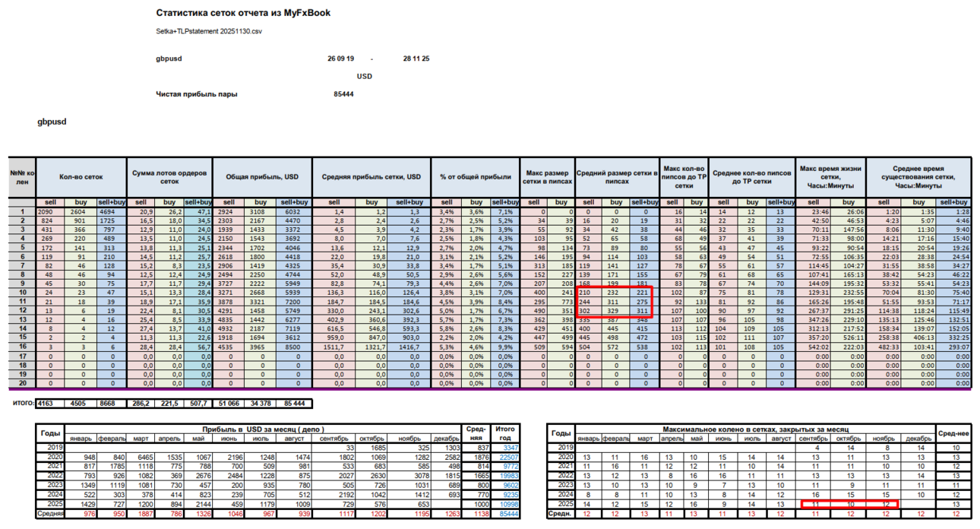Click the 'Прибыль в USD за месяц ( депо )' heading
Image resolution: width=980 pixels, height=529 pixels.
pos(262,429)
